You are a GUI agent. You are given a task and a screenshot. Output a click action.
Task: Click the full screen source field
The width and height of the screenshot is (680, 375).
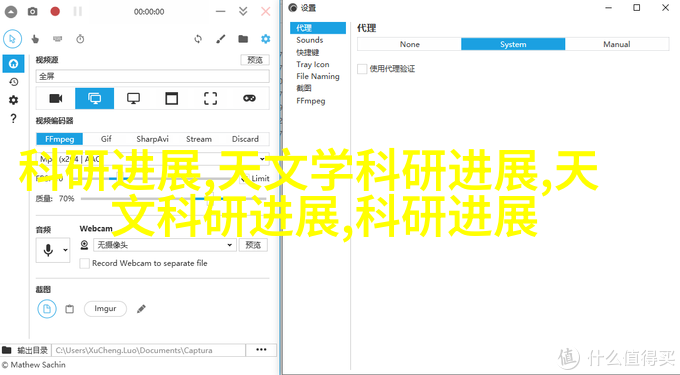[152, 76]
